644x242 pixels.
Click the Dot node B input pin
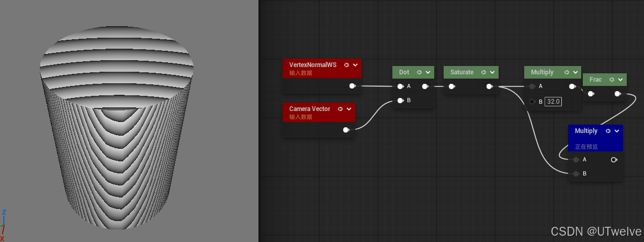(400, 100)
